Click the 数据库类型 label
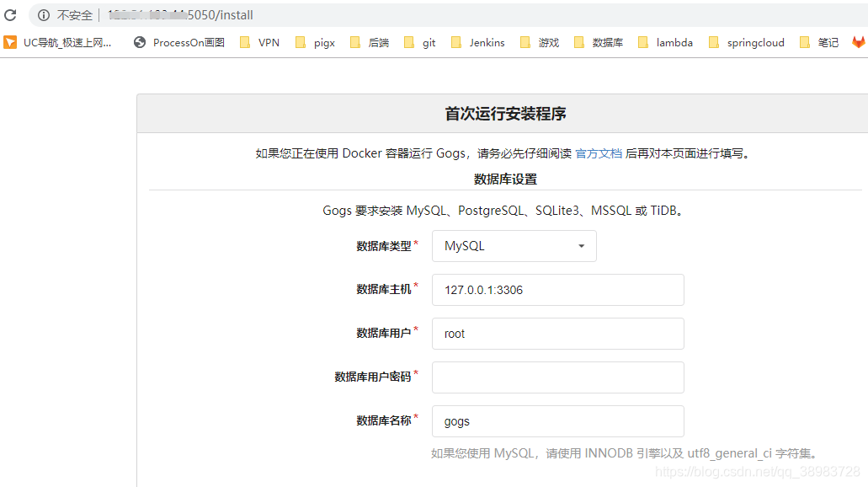The width and height of the screenshot is (868, 487). pos(384,246)
